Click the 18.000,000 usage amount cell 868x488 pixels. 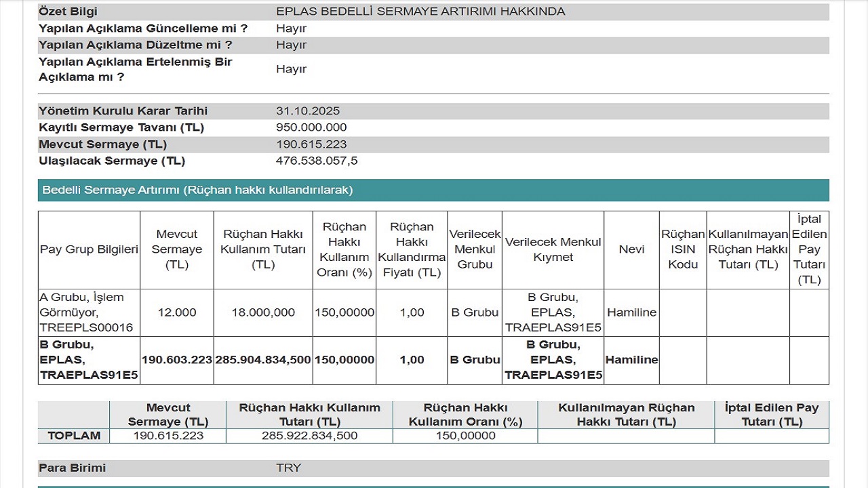pos(263,312)
